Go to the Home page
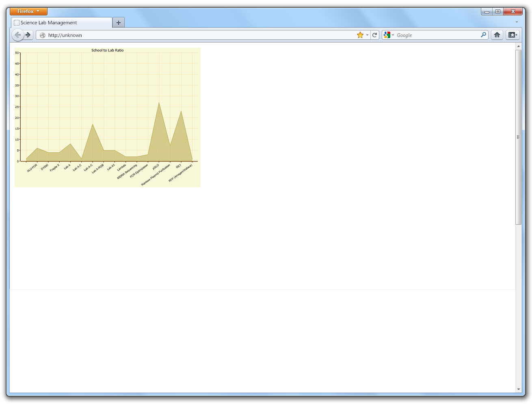Viewport: 532px width, 404px height. pyautogui.click(x=497, y=35)
